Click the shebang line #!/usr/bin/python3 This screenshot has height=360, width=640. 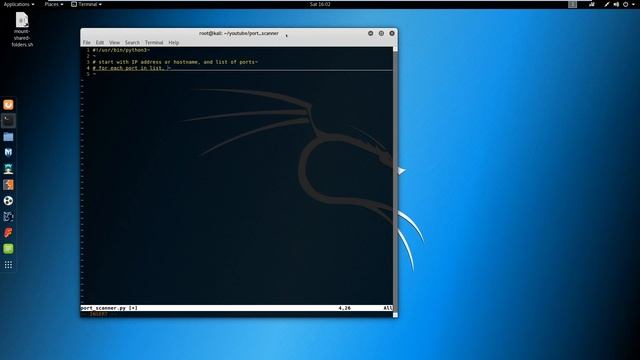pyautogui.click(x=120, y=50)
